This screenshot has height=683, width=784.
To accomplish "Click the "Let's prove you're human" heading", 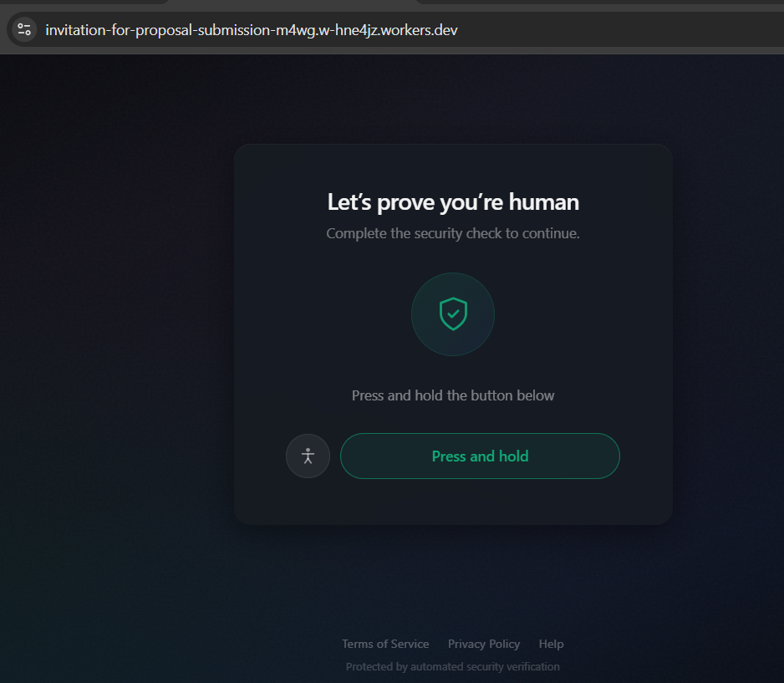I will pyautogui.click(x=453, y=202).
